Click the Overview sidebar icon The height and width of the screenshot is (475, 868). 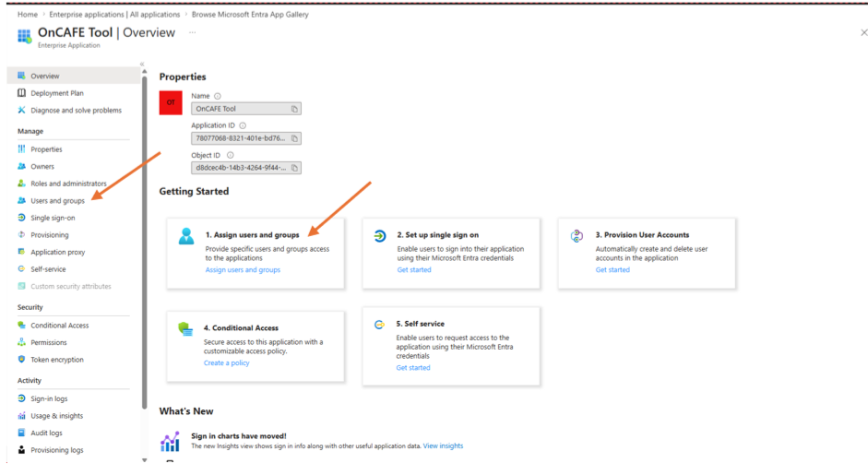click(x=21, y=76)
